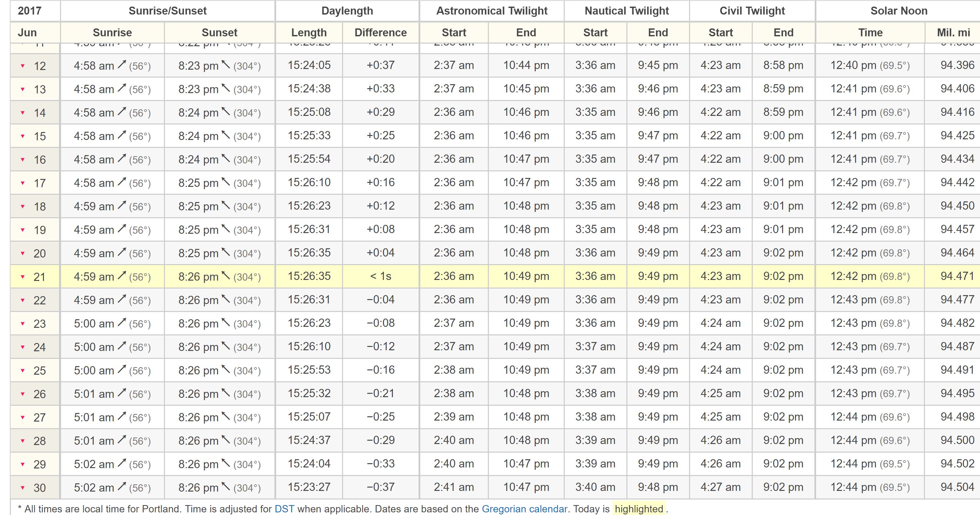Click sunrise direction arrow icon for June 24
Screen dimensions: 980x515
[x=122, y=346]
